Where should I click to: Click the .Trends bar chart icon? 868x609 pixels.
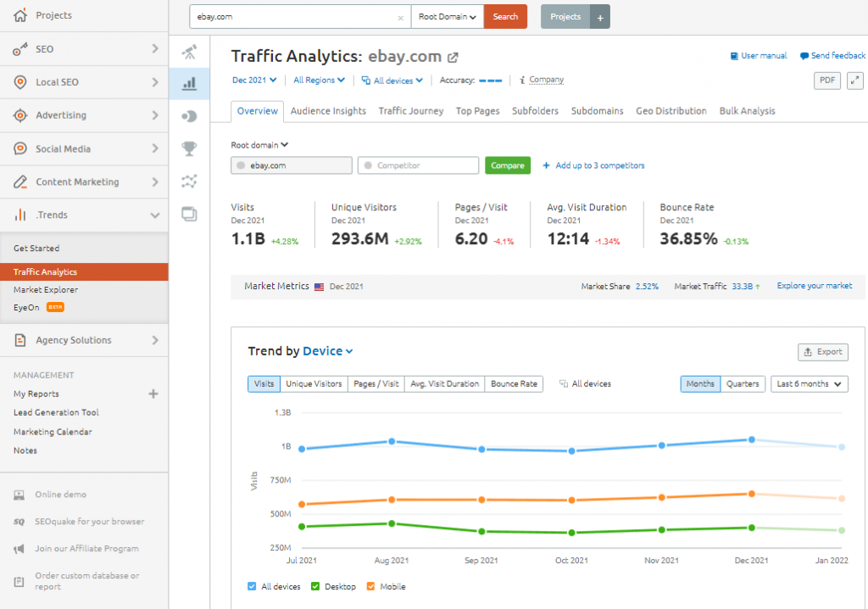coord(20,215)
